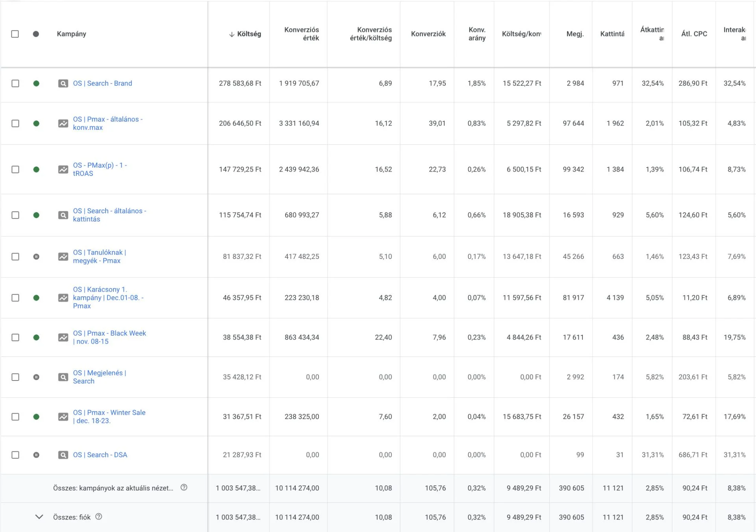Check the box for OS | Pmax - általános - konv.max

[15, 124]
